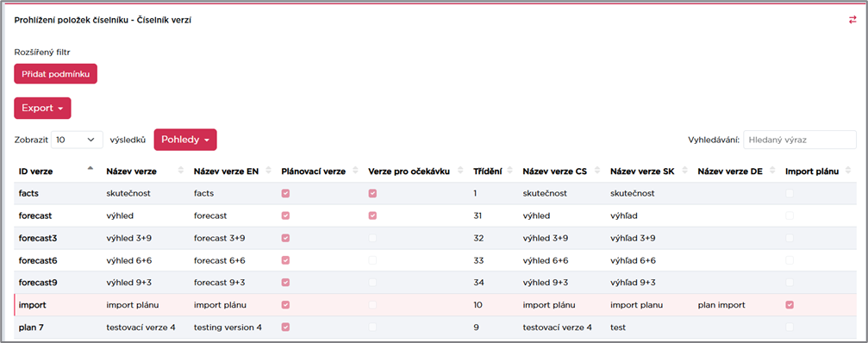Toggle Import plánu checkbox for plan 7
Viewport: 868px width, 343px height.
click(x=790, y=327)
